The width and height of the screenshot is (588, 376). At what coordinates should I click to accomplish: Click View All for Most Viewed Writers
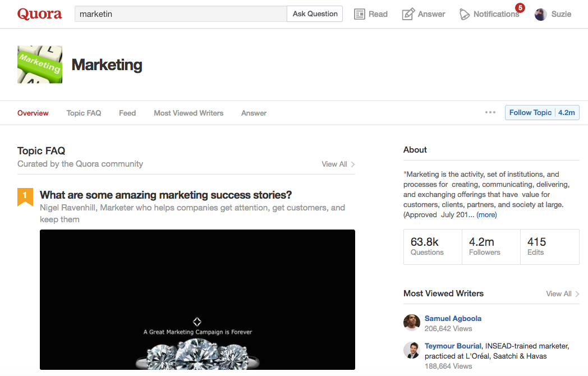(559, 294)
